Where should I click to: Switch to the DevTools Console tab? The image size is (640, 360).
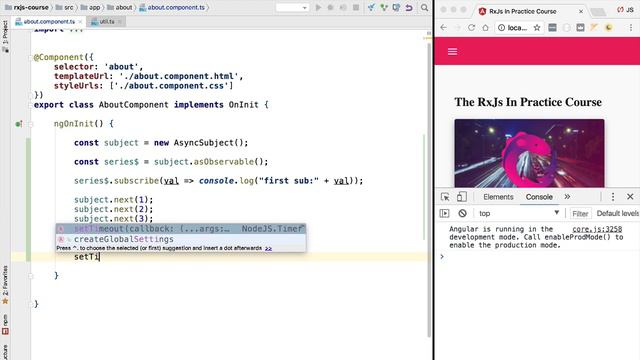(539, 197)
